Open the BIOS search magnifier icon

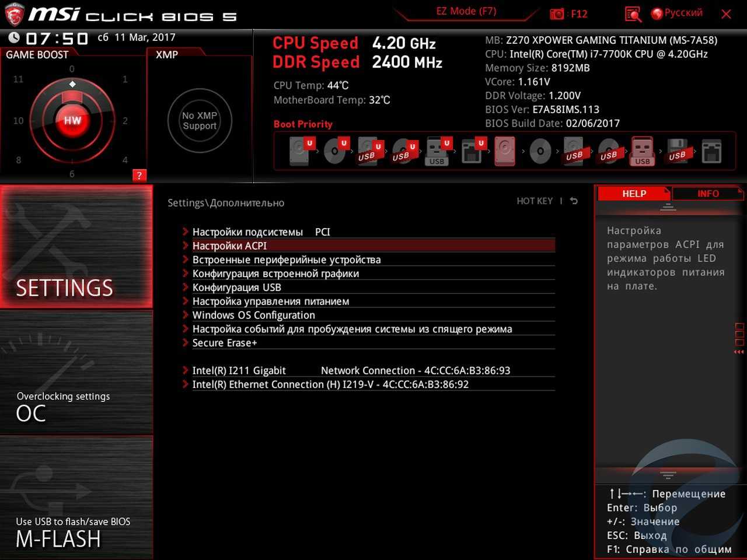pyautogui.click(x=633, y=14)
